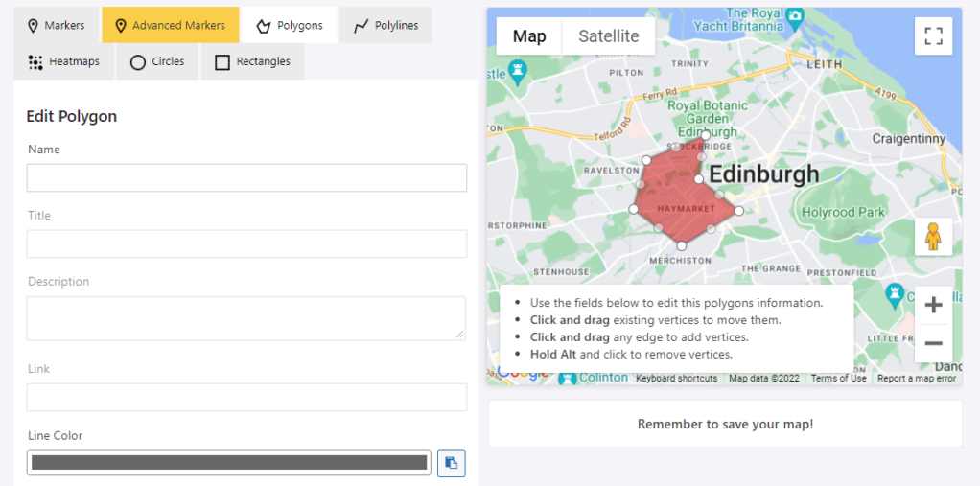980x486 pixels.
Task: Click the Street View pegman icon
Action: pyautogui.click(x=933, y=237)
